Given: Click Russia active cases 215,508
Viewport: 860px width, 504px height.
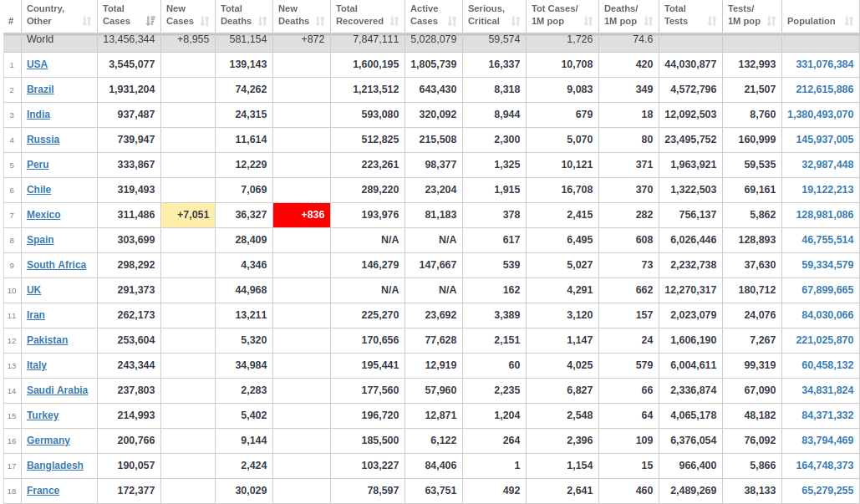Looking at the screenshot, I should click(438, 140).
